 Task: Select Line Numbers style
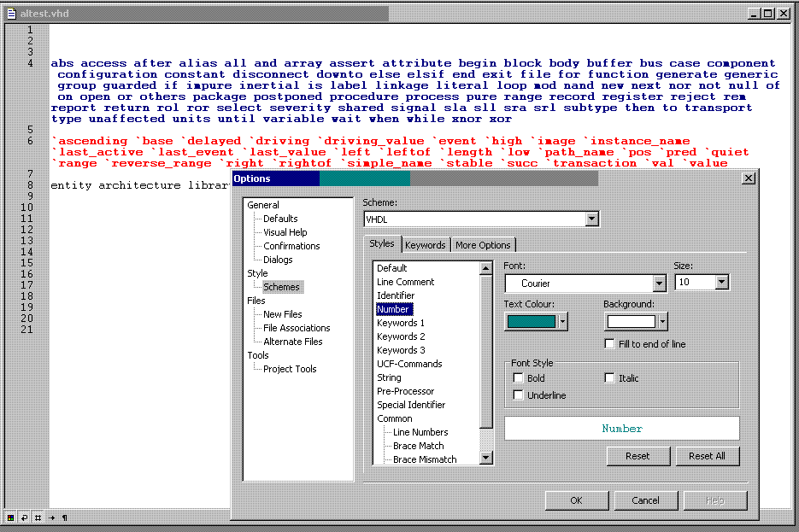click(x=420, y=433)
